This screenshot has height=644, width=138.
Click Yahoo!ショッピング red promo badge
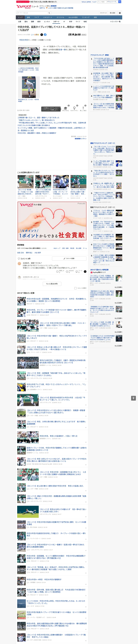click(x=23, y=2)
